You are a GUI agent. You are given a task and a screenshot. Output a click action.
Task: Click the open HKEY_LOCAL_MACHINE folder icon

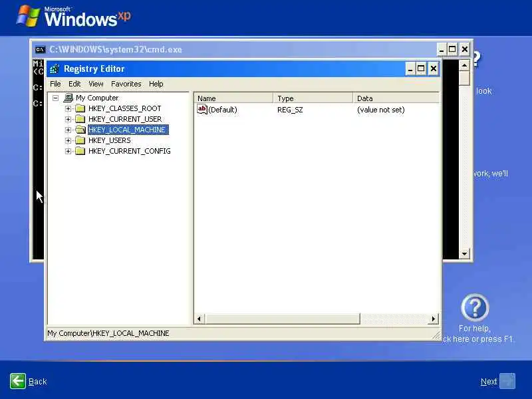point(80,130)
